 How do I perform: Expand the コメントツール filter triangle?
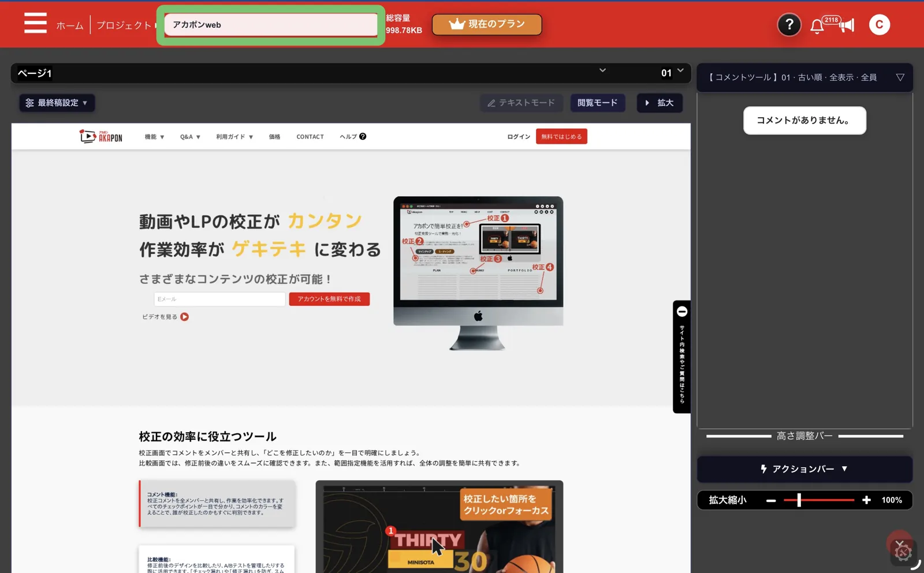click(x=900, y=77)
